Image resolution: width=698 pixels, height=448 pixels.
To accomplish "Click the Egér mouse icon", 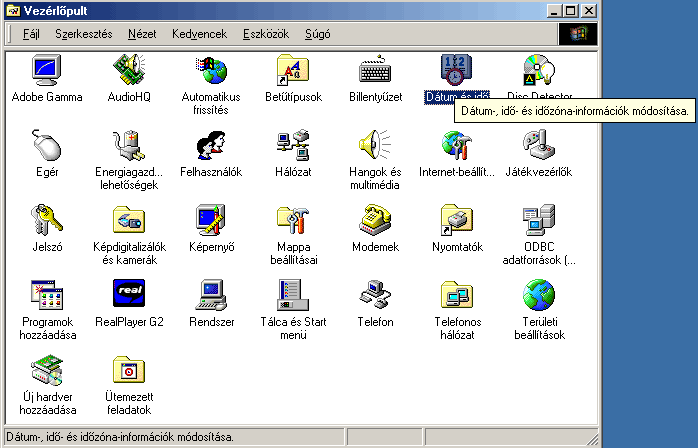I will pyautogui.click(x=47, y=146).
